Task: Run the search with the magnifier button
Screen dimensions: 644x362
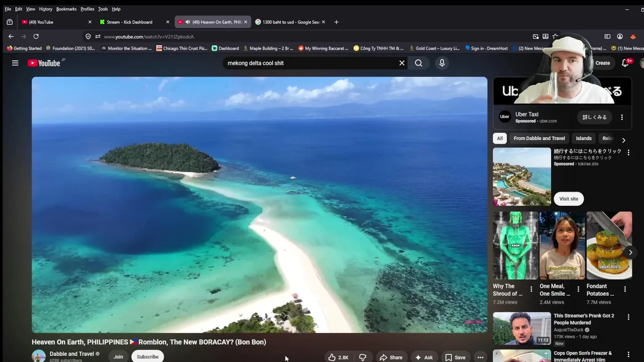Action: (x=419, y=63)
